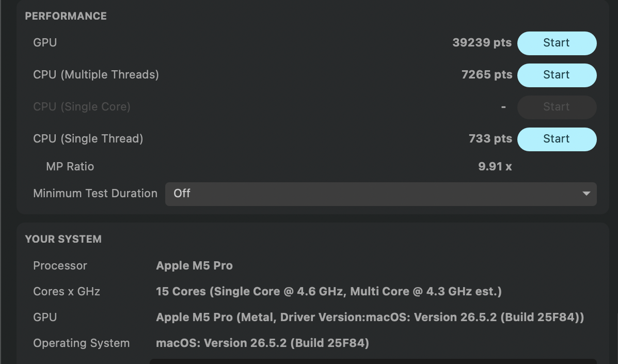Click the 7265 pts multi-thread score
This screenshot has height=364, width=618.
pos(487,74)
